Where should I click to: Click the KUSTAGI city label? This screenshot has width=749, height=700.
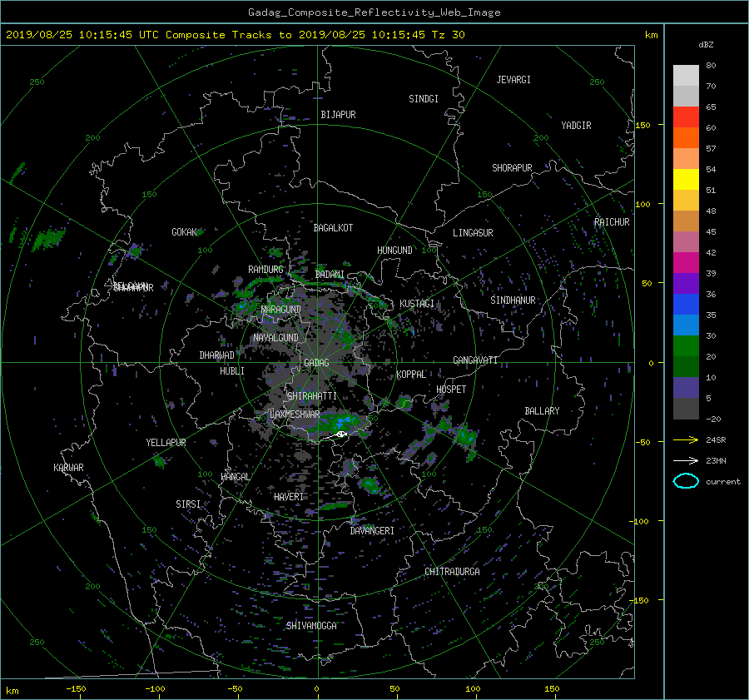(417, 304)
